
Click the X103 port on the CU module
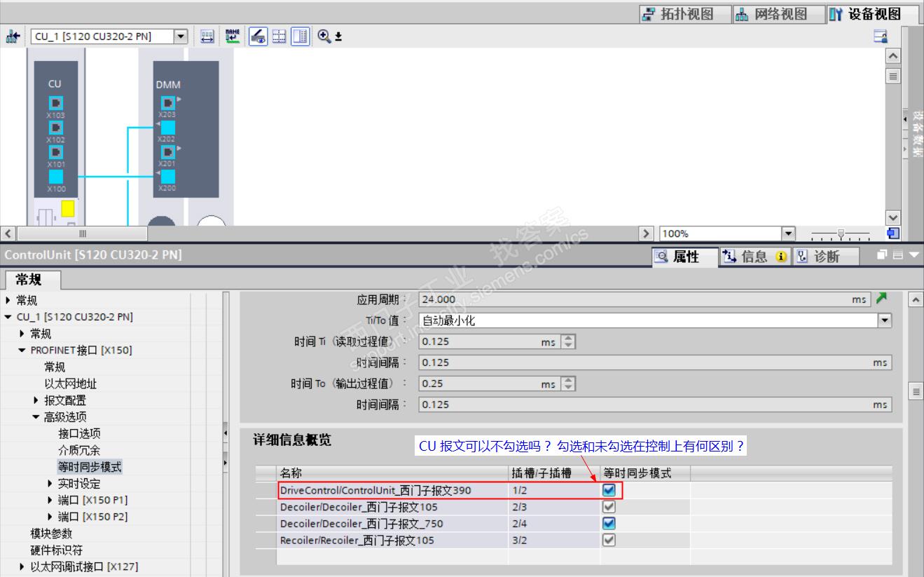(55, 103)
